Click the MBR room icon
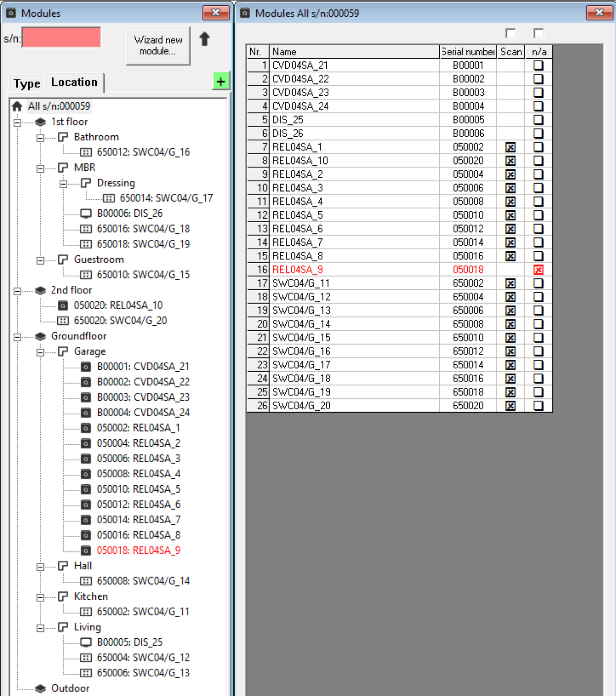 [63, 167]
